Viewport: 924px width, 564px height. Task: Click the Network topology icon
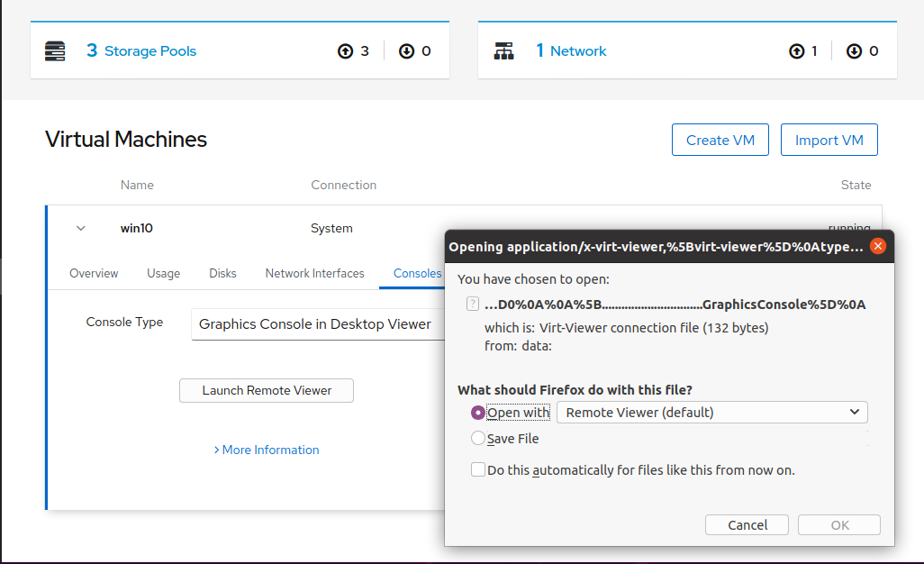tap(504, 50)
